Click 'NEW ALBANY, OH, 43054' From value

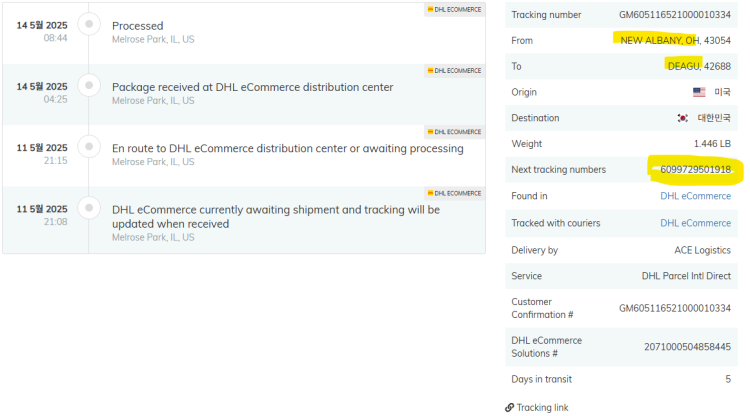pos(675,41)
